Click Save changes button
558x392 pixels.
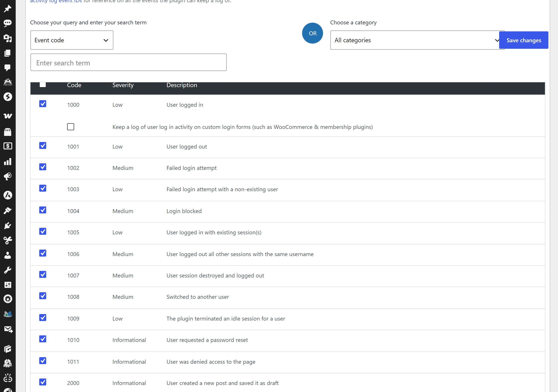(524, 40)
